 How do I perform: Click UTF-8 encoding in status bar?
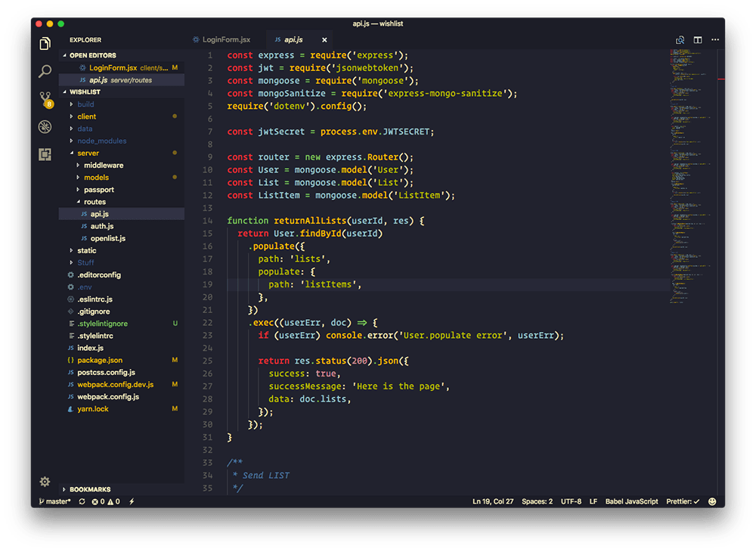pos(572,501)
